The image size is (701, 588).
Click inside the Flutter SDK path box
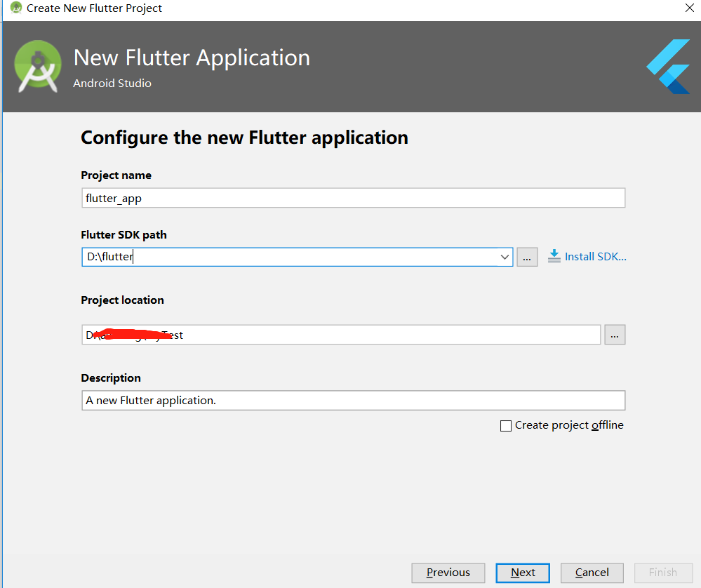pyautogui.click(x=288, y=257)
